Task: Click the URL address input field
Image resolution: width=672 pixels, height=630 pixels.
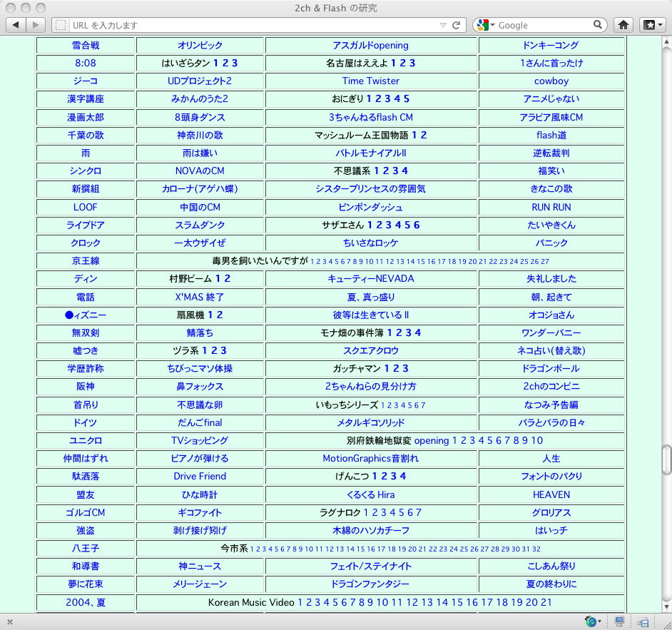Action: tap(255, 25)
